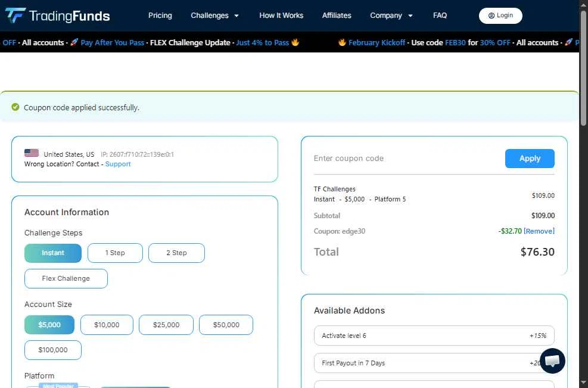Expand the Challenges dropdown arrow
Screen dimensions: 588x388
237,15
